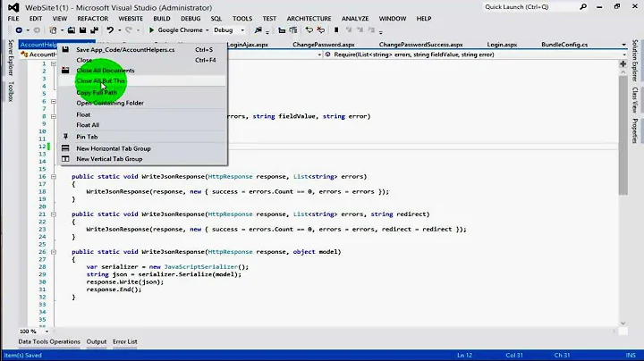Click the Increase Indent toolbar icon

[x=293, y=30]
